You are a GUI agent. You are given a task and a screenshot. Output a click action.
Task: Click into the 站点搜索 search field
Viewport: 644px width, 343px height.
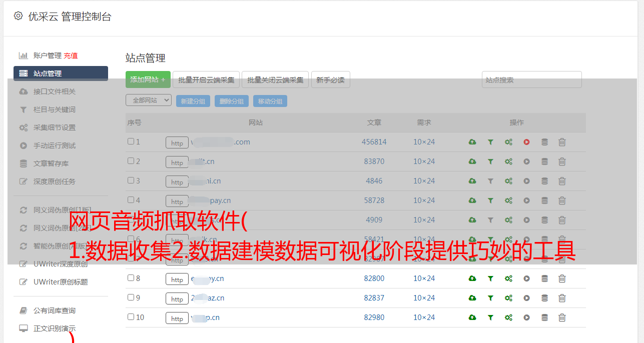[x=531, y=79]
